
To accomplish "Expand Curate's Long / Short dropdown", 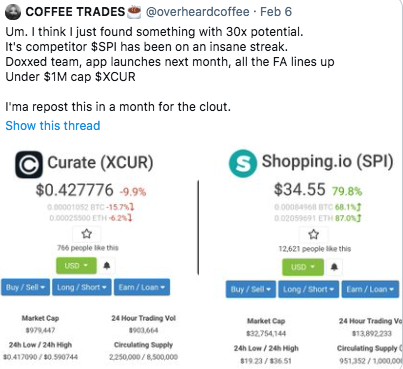I will click(82, 287).
